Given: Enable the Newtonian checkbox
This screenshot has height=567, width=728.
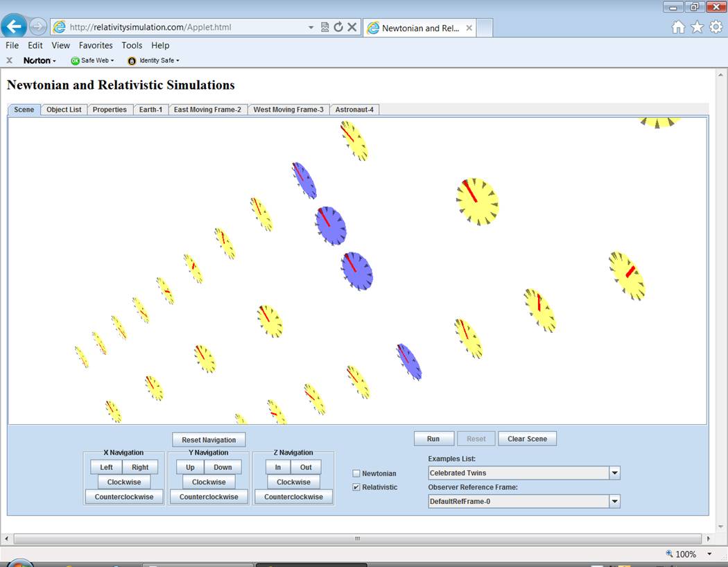Looking at the screenshot, I should tap(356, 473).
